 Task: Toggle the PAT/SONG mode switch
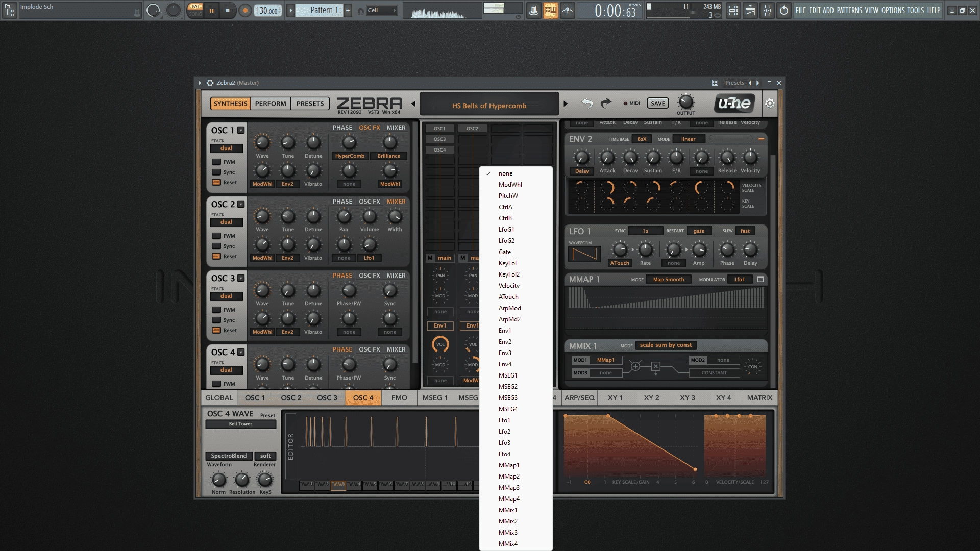click(195, 10)
